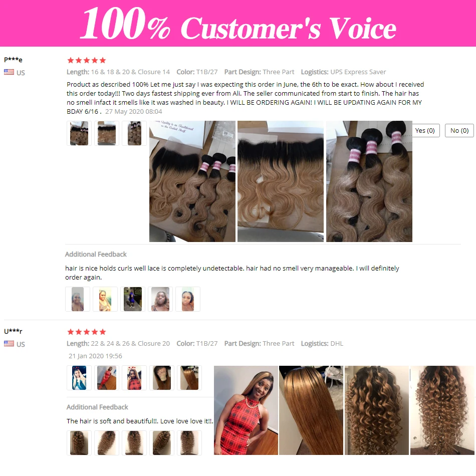The image size is (476, 476).
Task: Open U***r's thumbnail of straight ombre hair
Action: tap(189, 378)
